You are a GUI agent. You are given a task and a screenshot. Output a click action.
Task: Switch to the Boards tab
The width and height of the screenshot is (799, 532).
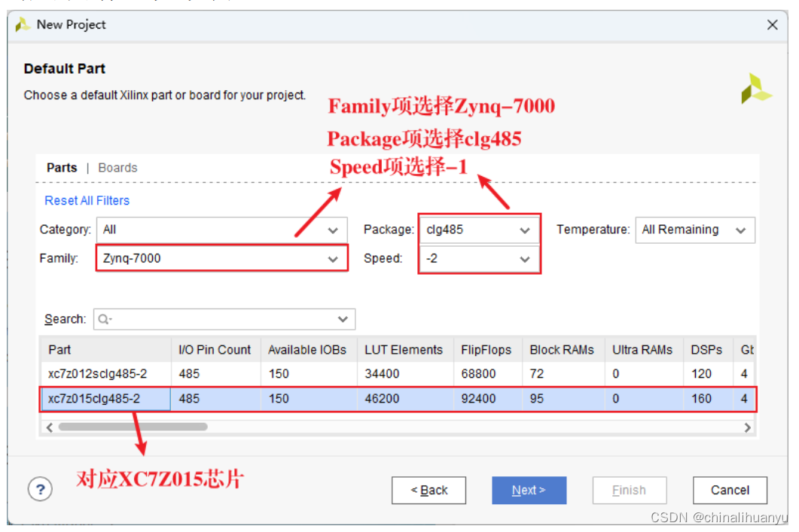(117, 168)
